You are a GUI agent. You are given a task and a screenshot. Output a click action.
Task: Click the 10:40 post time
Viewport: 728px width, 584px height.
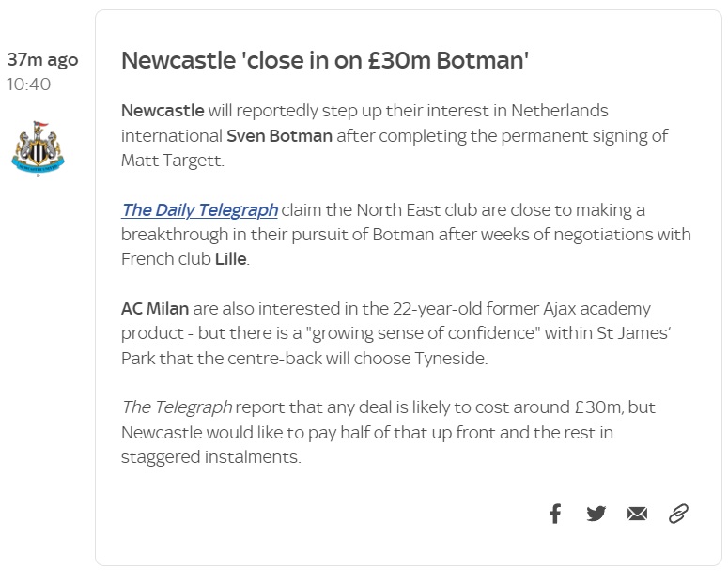click(x=29, y=85)
